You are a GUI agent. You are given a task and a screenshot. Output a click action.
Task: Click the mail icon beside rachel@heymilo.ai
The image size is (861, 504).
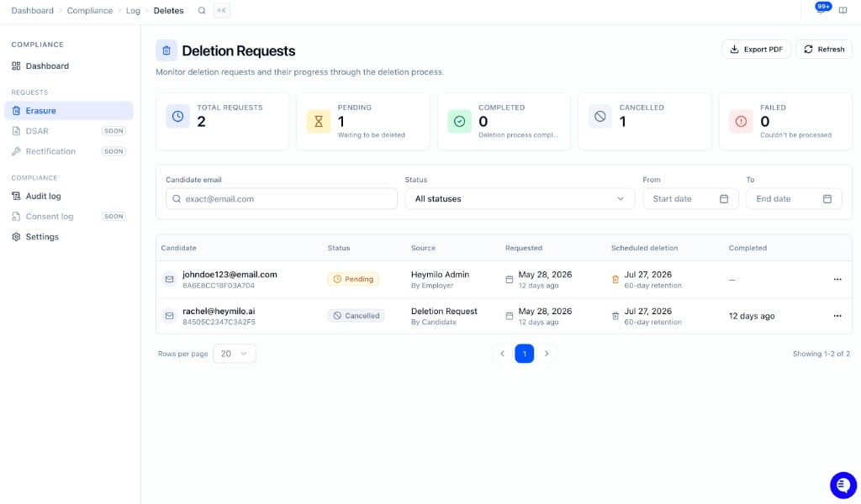[169, 316]
